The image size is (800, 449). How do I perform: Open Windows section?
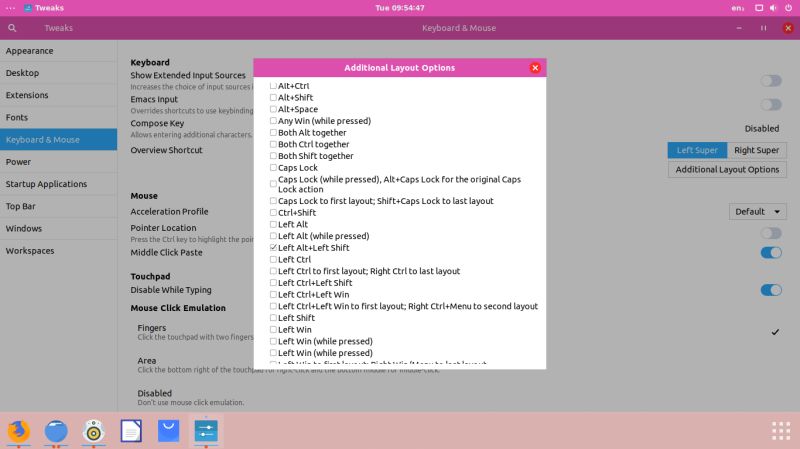tap(58, 229)
